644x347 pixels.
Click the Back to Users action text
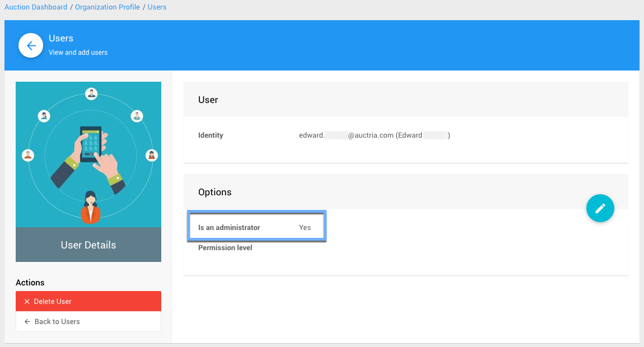(57, 322)
